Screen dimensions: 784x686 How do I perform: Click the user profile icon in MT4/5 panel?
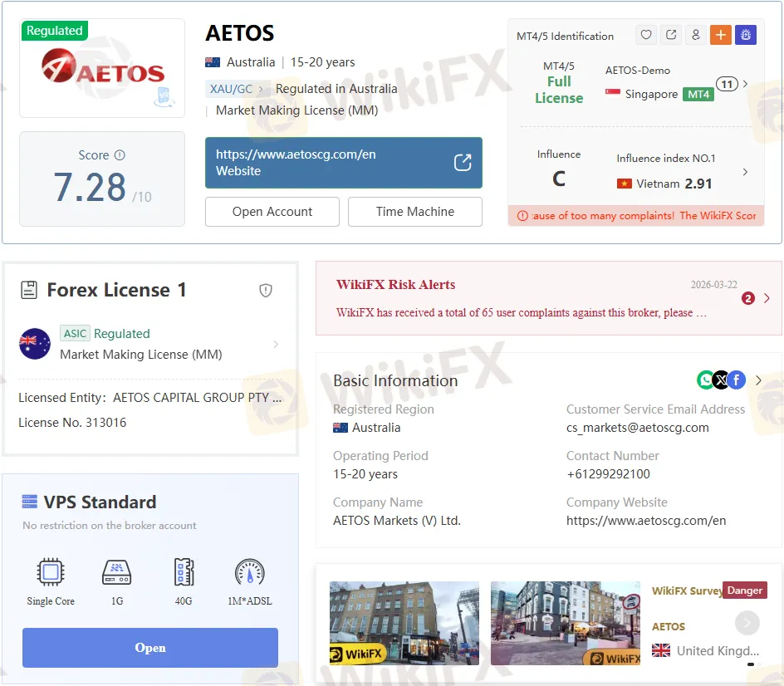tap(696, 35)
